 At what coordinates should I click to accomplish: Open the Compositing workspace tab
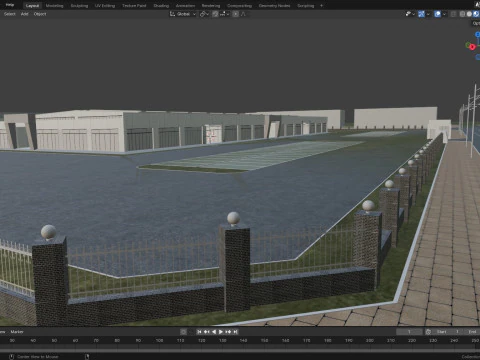239,6
